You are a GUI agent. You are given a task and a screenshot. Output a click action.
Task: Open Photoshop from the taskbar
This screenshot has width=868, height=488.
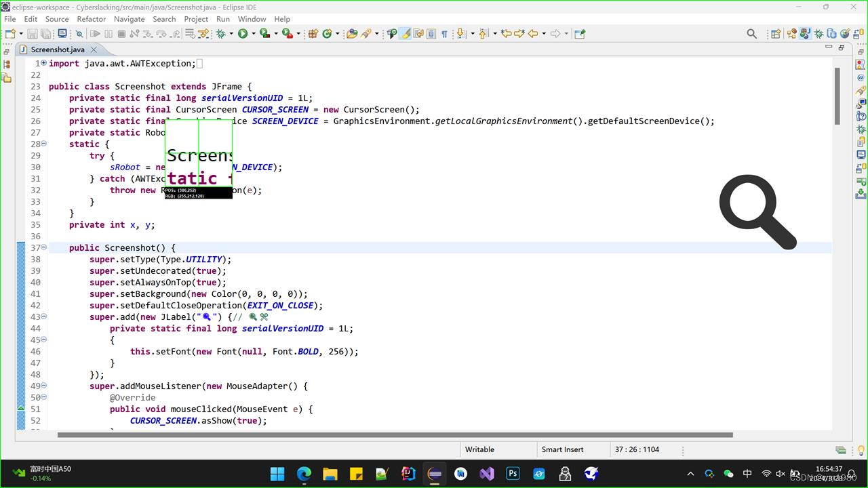point(513,474)
